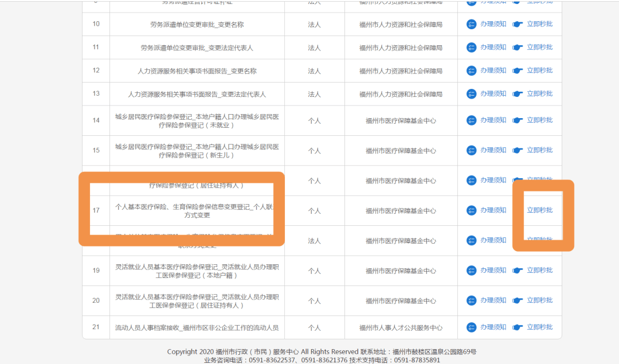Open 办理须知 text link for row 13

[493, 94]
